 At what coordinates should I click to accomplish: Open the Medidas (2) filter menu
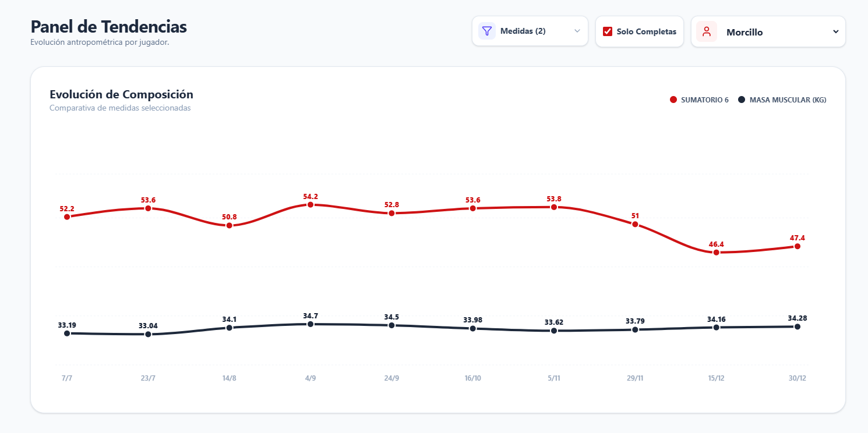pos(530,31)
